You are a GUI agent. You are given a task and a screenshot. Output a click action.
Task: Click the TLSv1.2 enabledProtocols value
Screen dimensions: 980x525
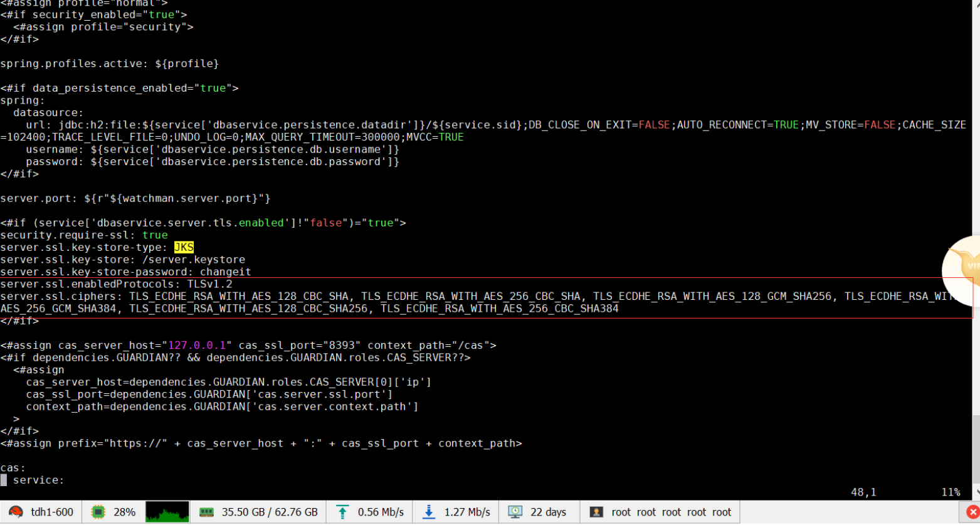tap(209, 284)
